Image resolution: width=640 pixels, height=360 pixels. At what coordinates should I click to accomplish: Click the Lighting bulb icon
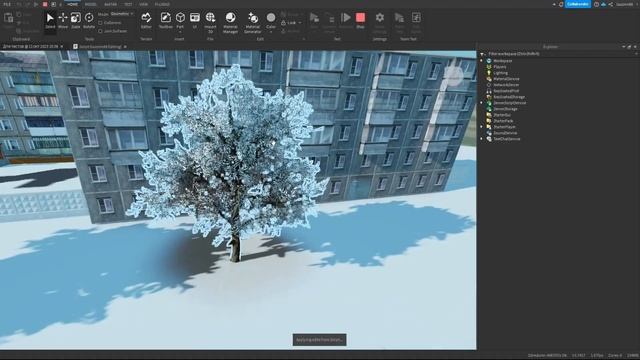pos(489,73)
